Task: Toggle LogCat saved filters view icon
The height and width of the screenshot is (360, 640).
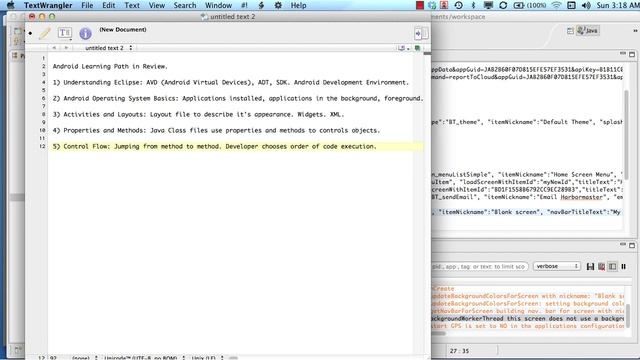Action: coord(613,267)
